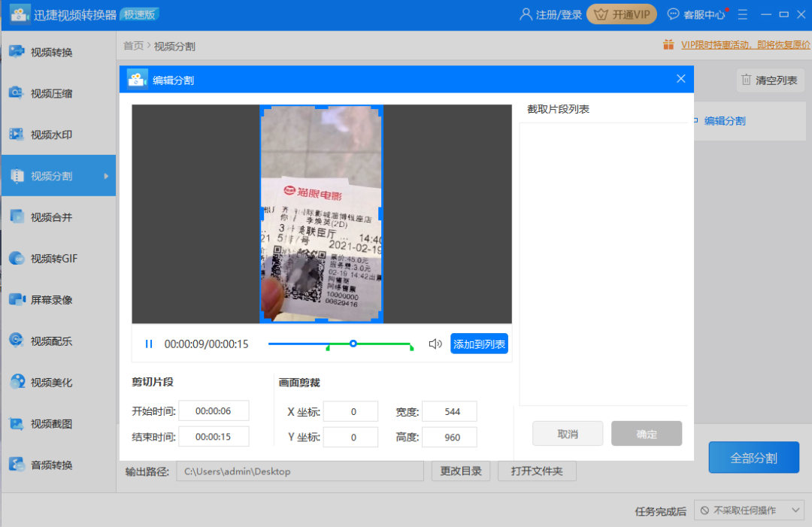Click 清空列表 trash button
Viewport: 812px width, 527px height.
click(x=770, y=80)
